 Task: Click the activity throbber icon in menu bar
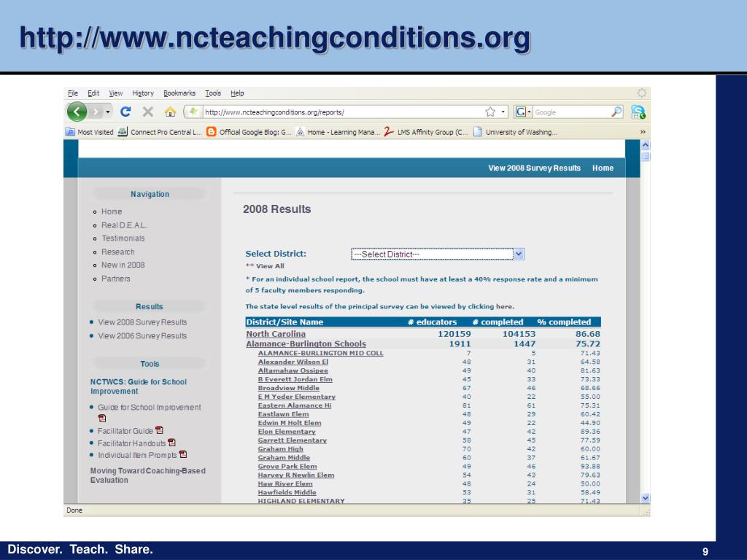tap(642, 93)
